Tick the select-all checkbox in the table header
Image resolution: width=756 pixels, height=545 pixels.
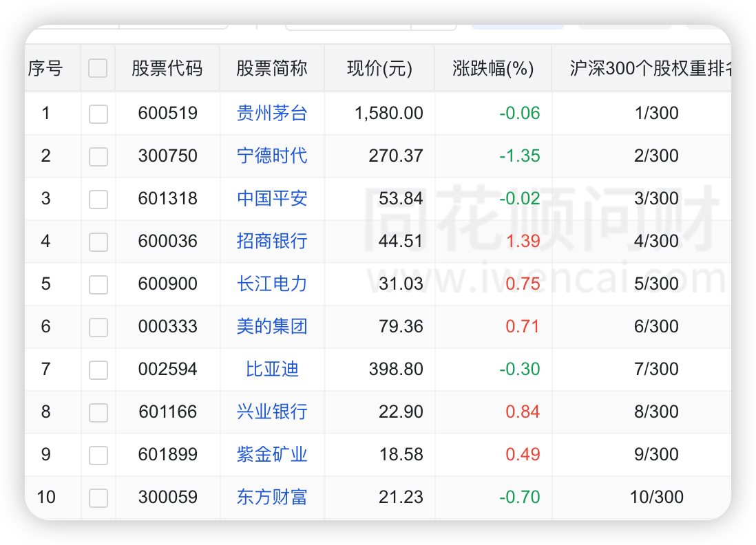[x=98, y=68]
